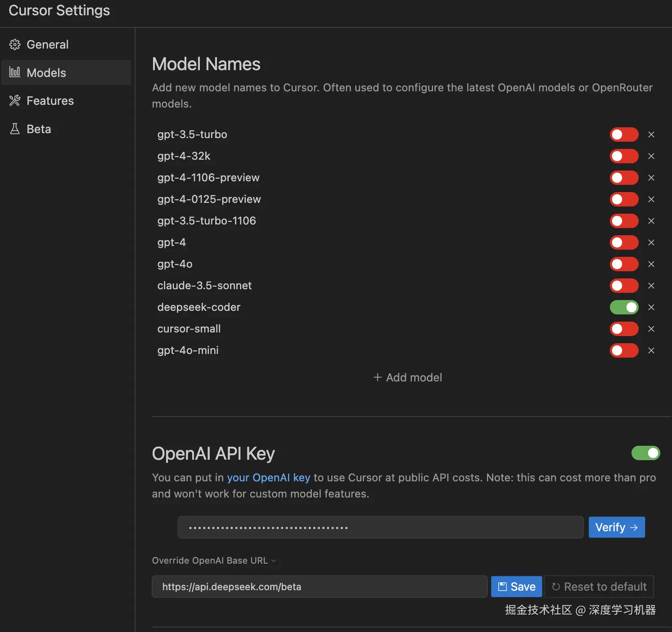Enable the cursor-small toggle
The width and height of the screenshot is (672, 632).
point(624,329)
